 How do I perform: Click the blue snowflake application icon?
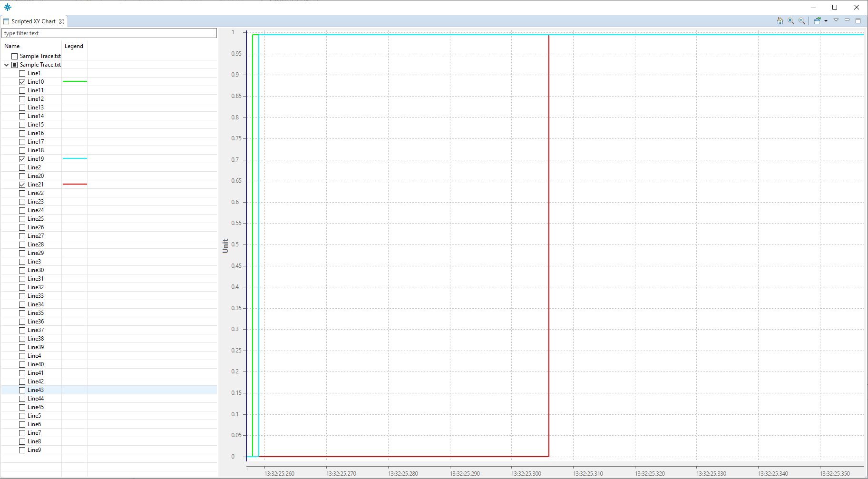click(8, 7)
